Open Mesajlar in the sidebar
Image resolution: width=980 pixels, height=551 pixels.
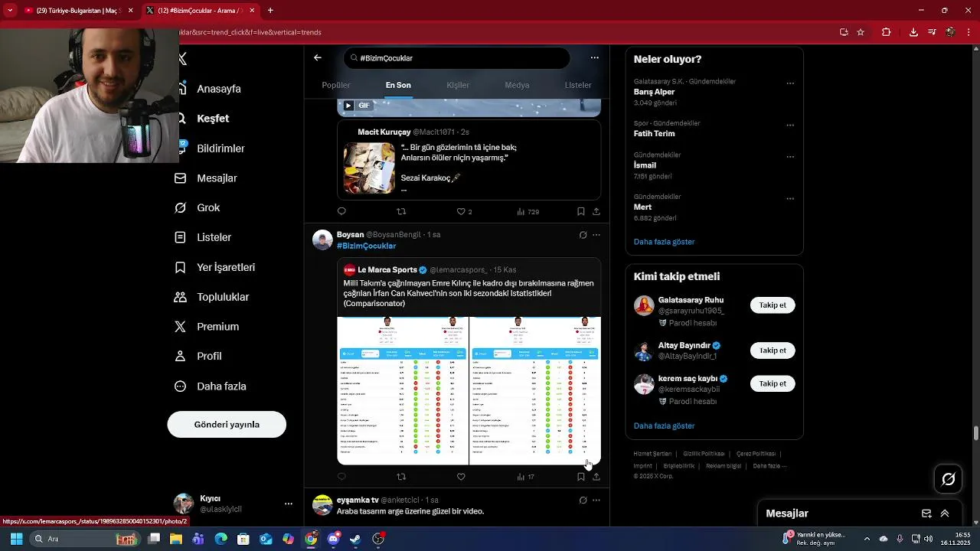(217, 178)
